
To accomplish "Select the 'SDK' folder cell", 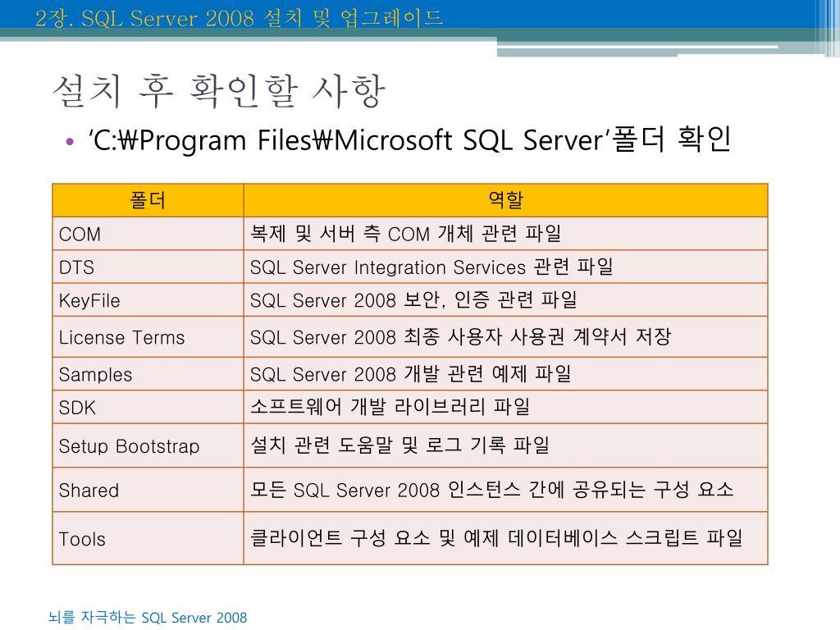I will click(x=148, y=407).
